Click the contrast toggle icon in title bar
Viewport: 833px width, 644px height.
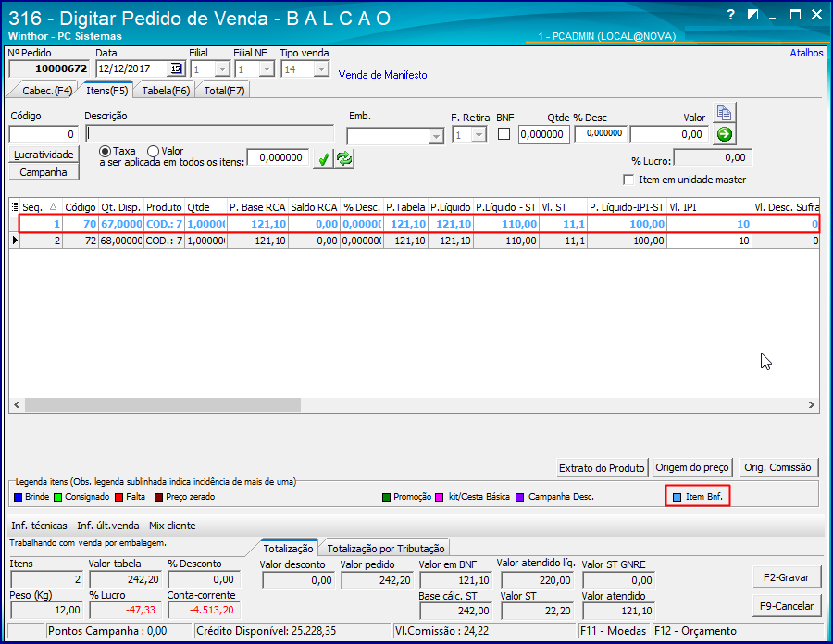tap(752, 15)
